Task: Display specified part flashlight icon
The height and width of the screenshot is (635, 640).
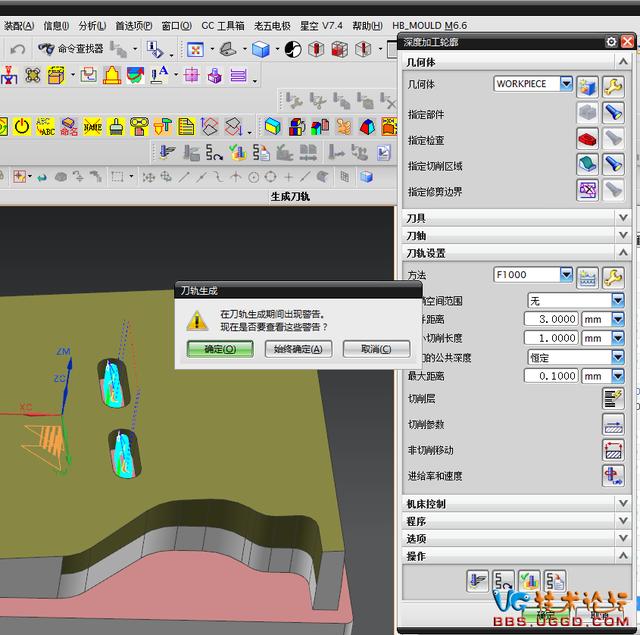Action: [613, 113]
